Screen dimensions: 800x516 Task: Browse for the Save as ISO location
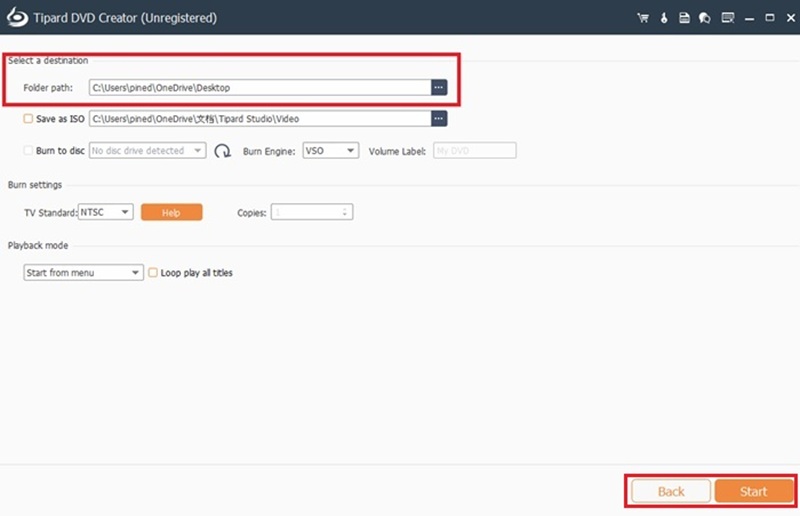[439, 118]
